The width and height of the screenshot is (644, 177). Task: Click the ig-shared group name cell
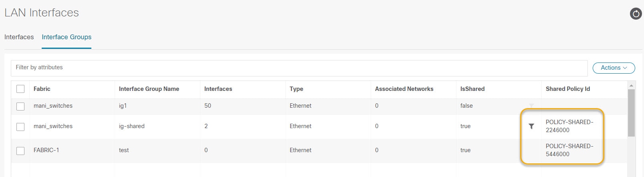pos(132,126)
